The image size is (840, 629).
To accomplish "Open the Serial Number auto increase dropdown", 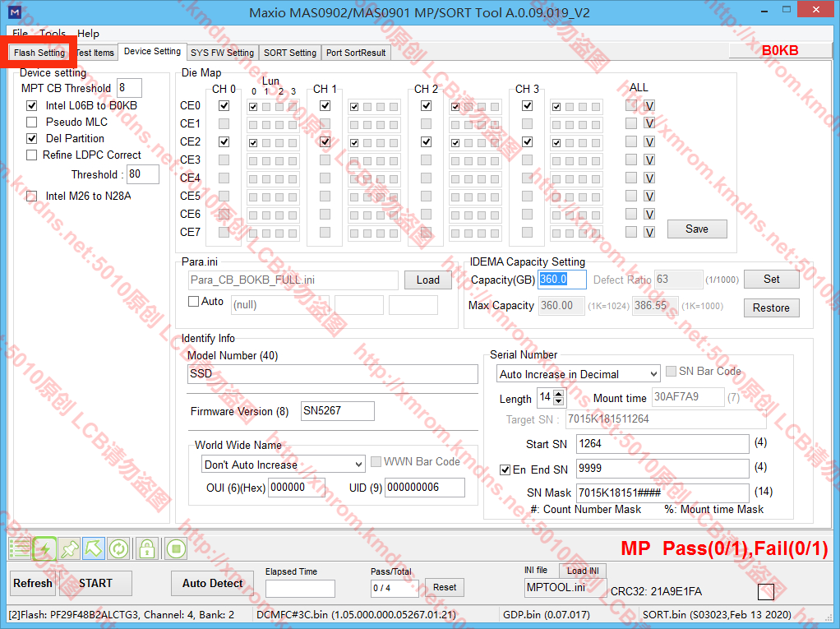I will (x=653, y=374).
